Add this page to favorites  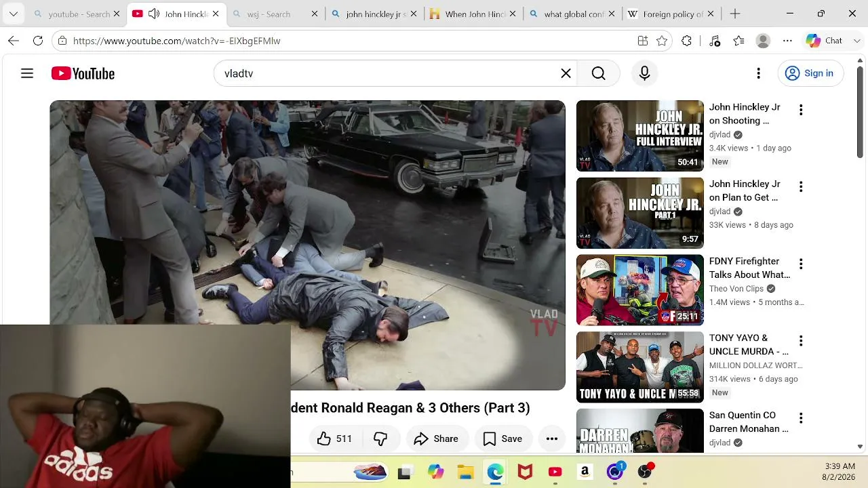[x=662, y=41]
